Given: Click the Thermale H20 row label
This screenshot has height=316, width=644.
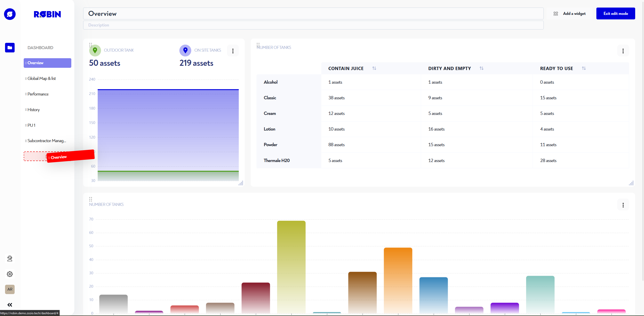Looking at the screenshot, I should coord(277,161).
